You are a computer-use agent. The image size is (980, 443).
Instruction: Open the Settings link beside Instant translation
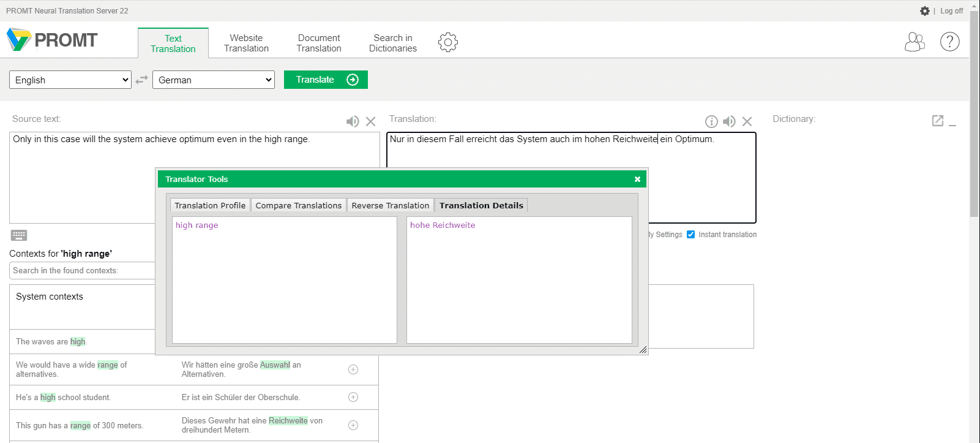click(x=666, y=235)
